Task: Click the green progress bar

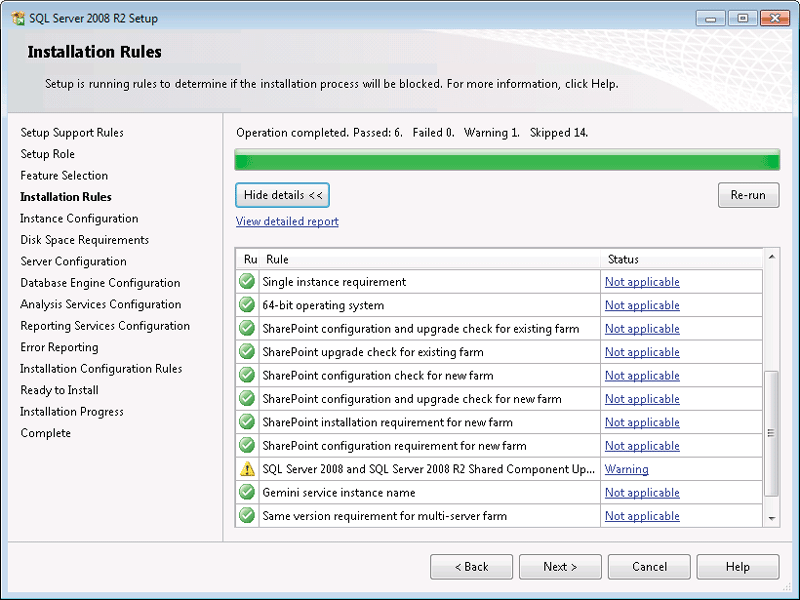Action: tap(507, 160)
